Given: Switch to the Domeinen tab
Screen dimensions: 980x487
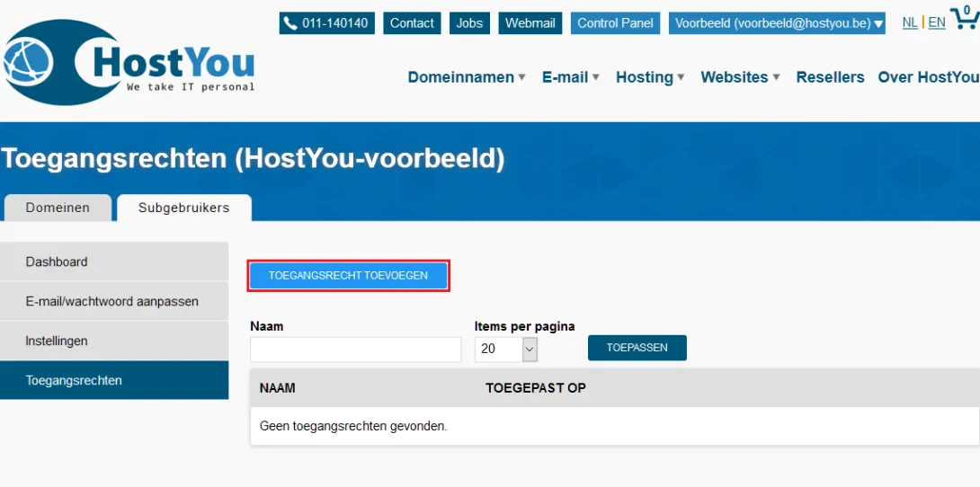Looking at the screenshot, I should [58, 208].
